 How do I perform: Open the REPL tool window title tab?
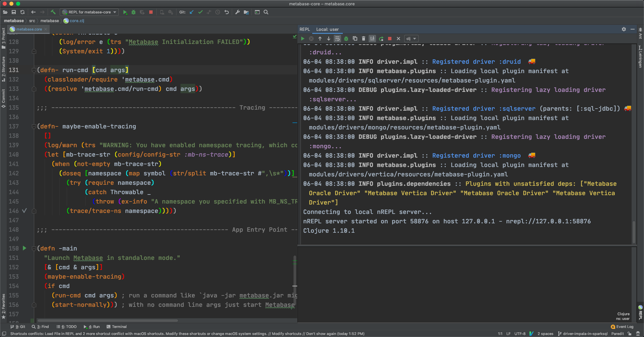[305, 30]
